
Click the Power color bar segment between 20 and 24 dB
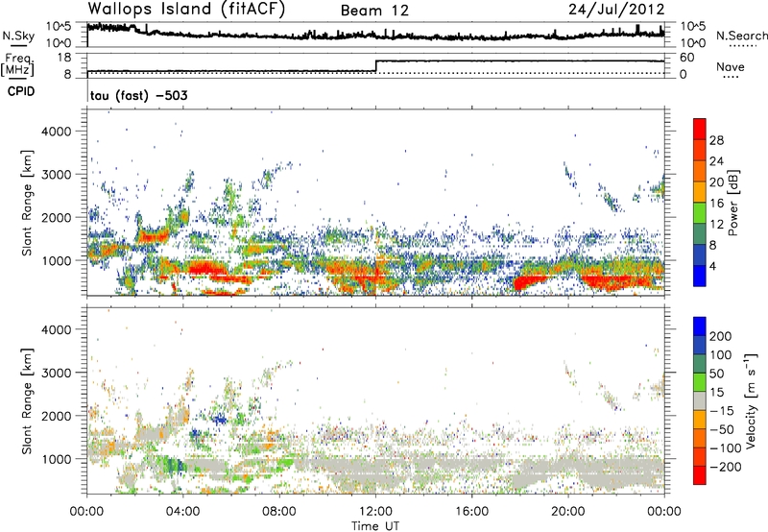(700, 172)
